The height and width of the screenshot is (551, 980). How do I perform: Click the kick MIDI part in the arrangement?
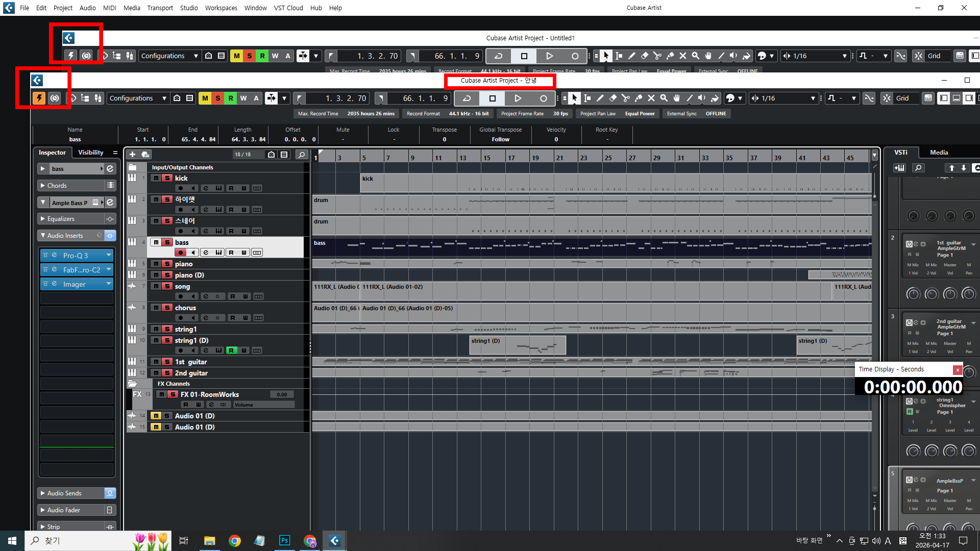pyautogui.click(x=616, y=183)
